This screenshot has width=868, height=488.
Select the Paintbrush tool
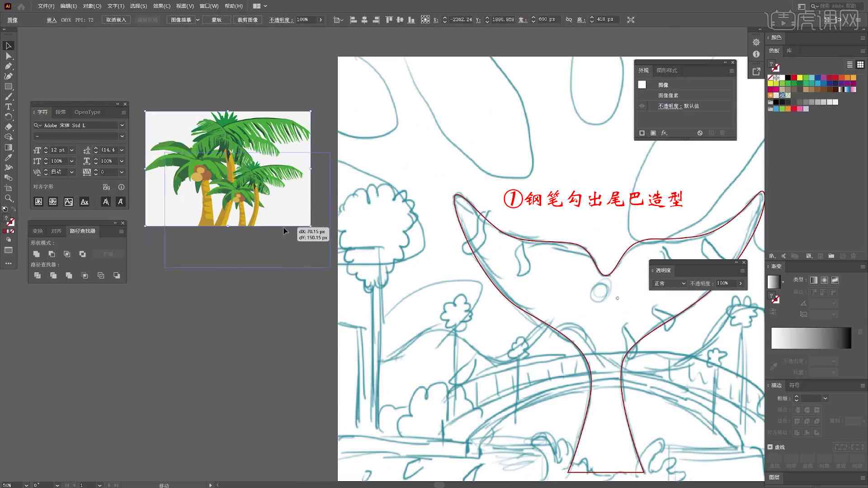point(9,97)
